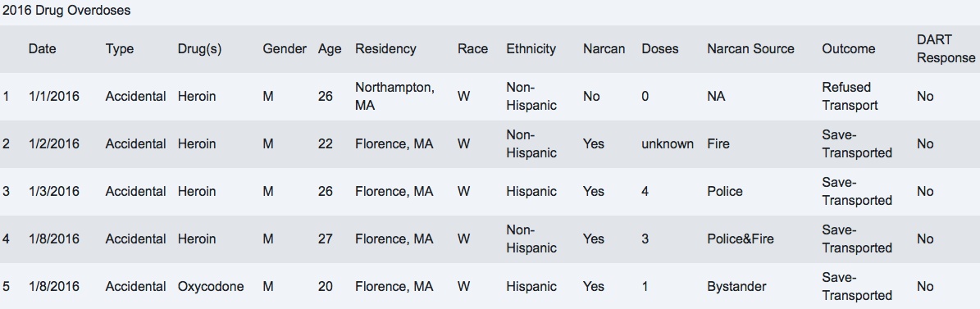Click the Bystander Narcan source cell
980x309 pixels.
[736, 287]
